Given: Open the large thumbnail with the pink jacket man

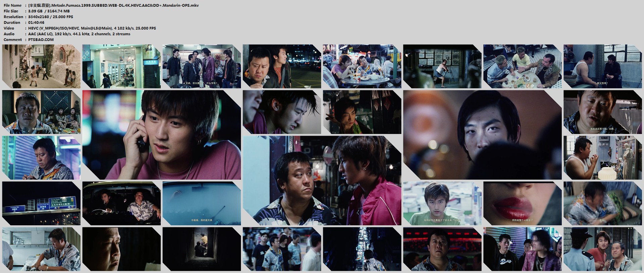Looking at the screenshot, I should [322, 181].
